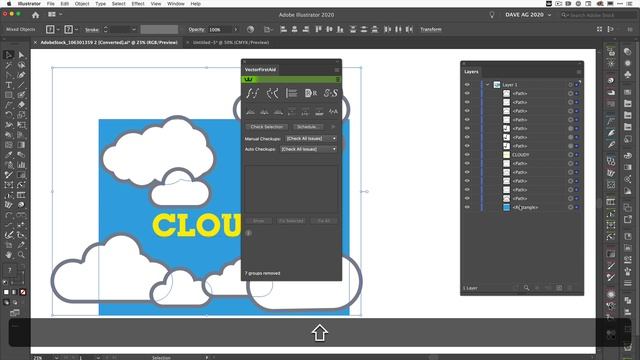Click Horizontal Align Right icon
This screenshot has height=360, width=640.
[305, 29]
